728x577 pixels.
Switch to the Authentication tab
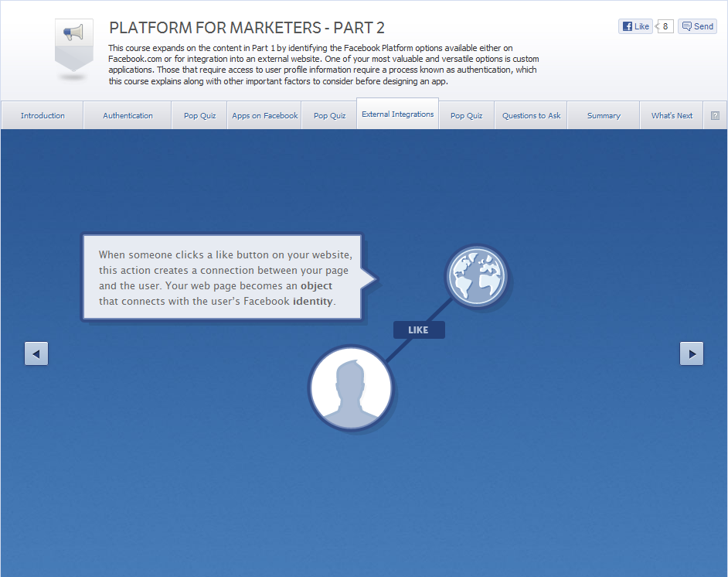(128, 116)
